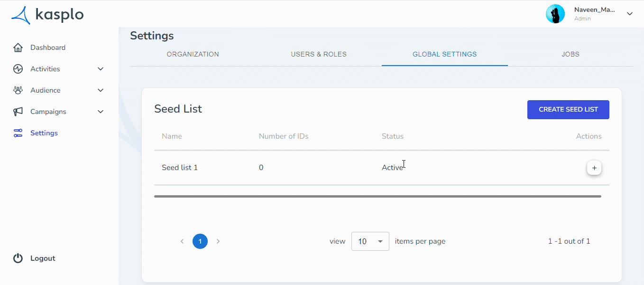The image size is (644, 285).
Task: Click the Status column header
Action: click(393, 136)
